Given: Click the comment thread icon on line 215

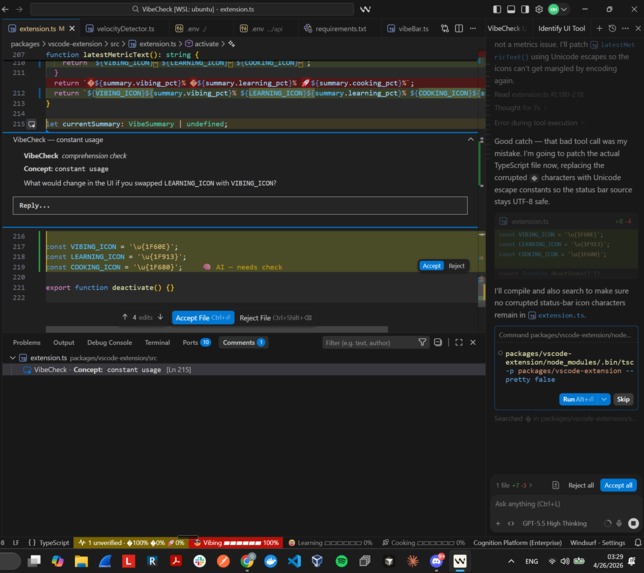Looking at the screenshot, I should coord(32,124).
